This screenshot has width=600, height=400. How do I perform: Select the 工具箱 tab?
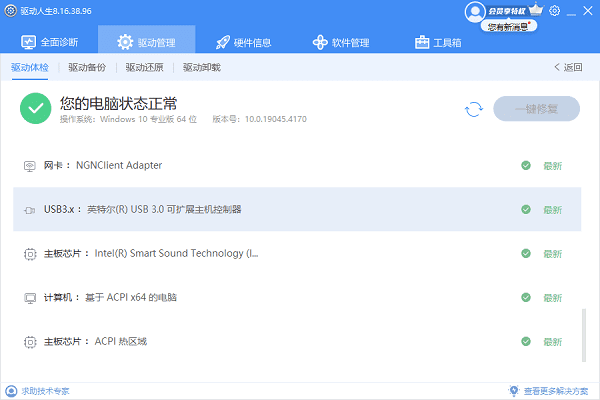coord(437,42)
